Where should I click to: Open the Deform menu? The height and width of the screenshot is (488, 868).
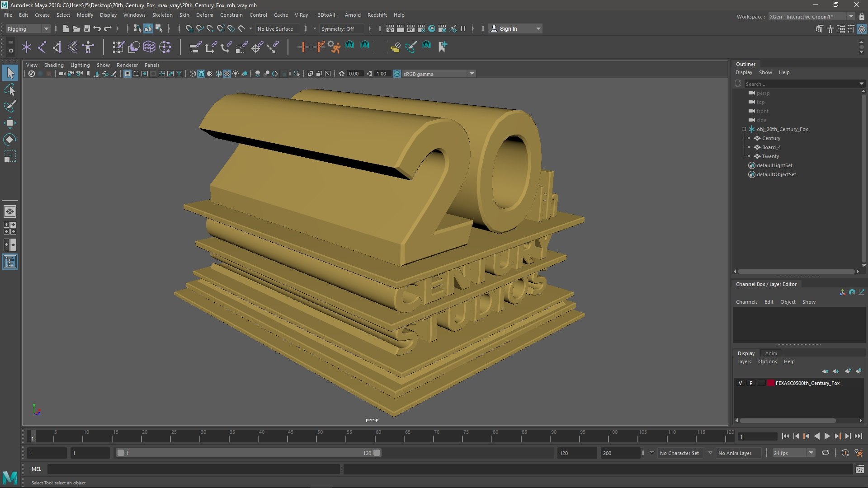point(204,15)
